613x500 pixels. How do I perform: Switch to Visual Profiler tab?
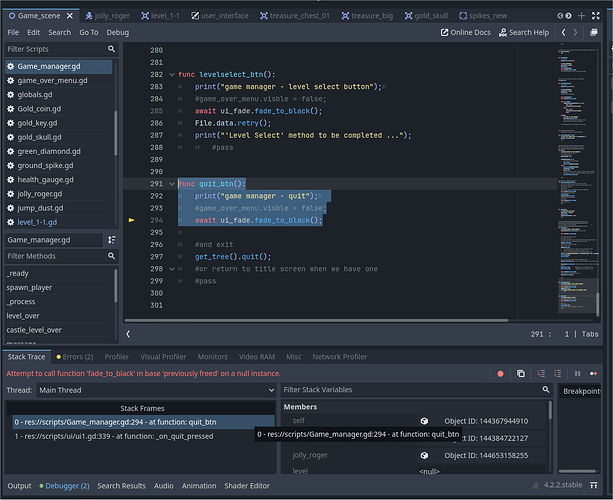coord(163,357)
